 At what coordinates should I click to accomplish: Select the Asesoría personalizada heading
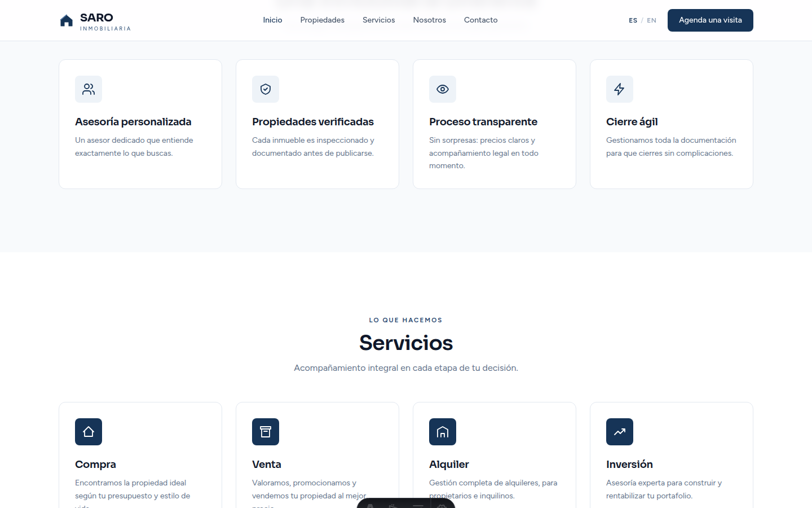click(x=133, y=122)
